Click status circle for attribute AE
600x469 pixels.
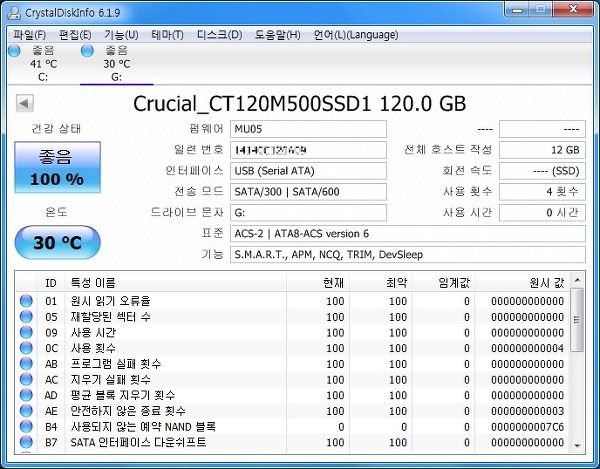point(26,411)
